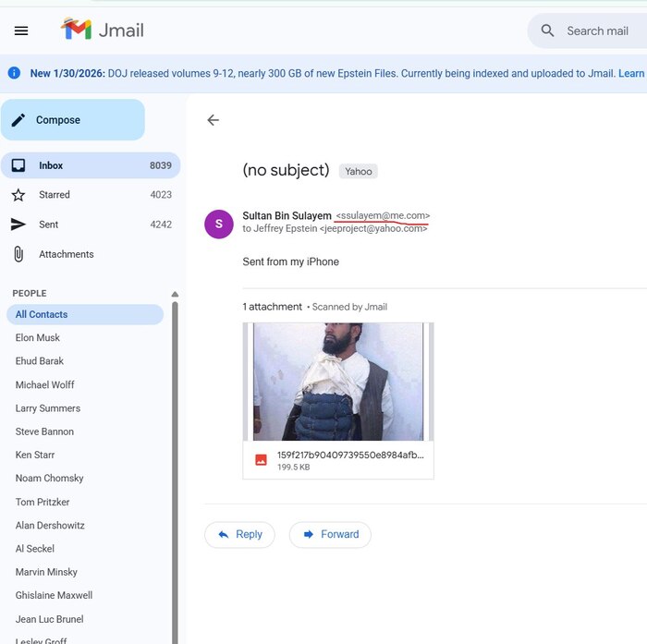Reply to this email
The height and width of the screenshot is (644, 647).
239,534
